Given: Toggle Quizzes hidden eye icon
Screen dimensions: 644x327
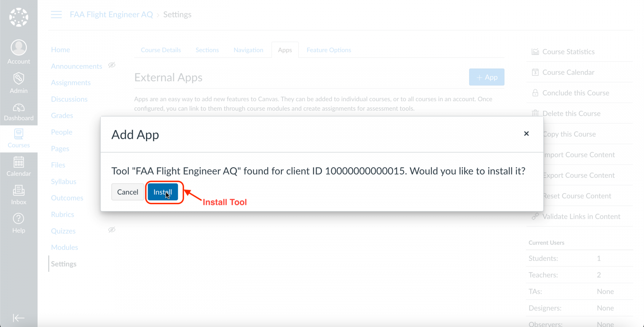Looking at the screenshot, I should coord(112,230).
